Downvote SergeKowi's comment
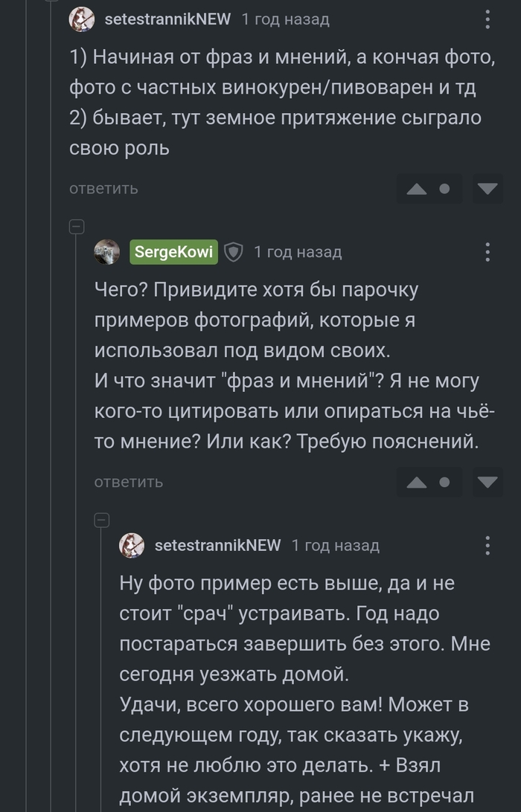 [x=488, y=483]
